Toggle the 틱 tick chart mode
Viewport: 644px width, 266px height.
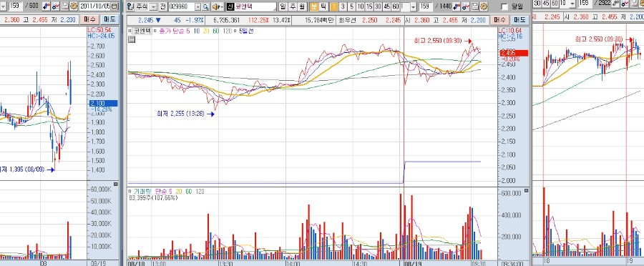click(x=323, y=7)
